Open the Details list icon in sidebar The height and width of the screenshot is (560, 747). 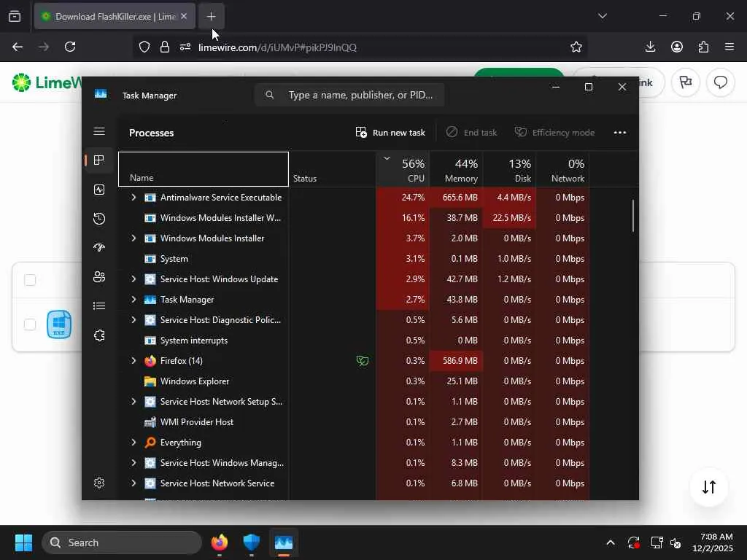pos(99,306)
